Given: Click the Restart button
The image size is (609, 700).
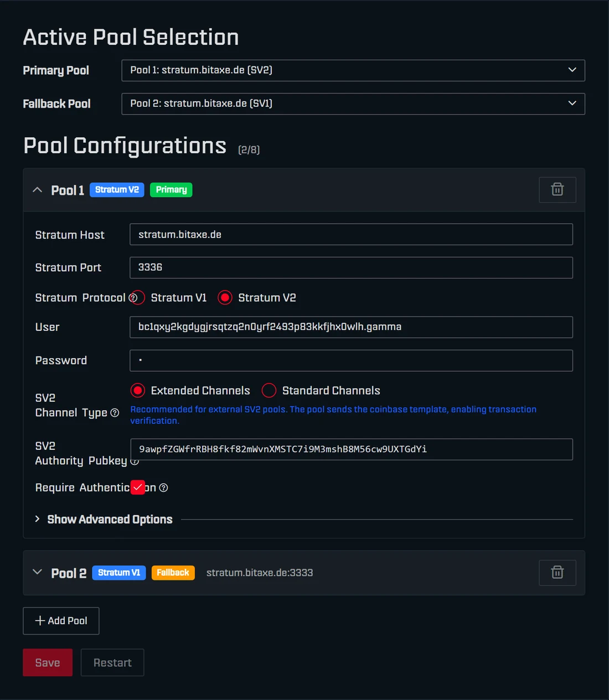Looking at the screenshot, I should 112,662.
